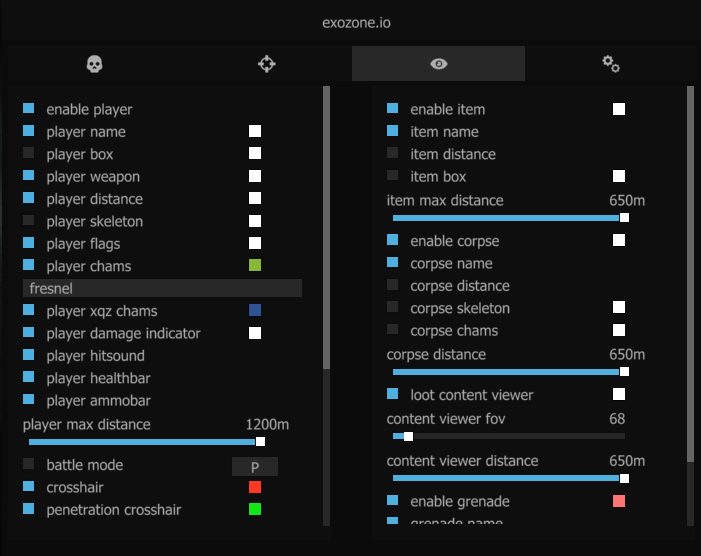Image resolution: width=701 pixels, height=556 pixels.
Task: Enable the player box checkbox
Action: point(28,153)
